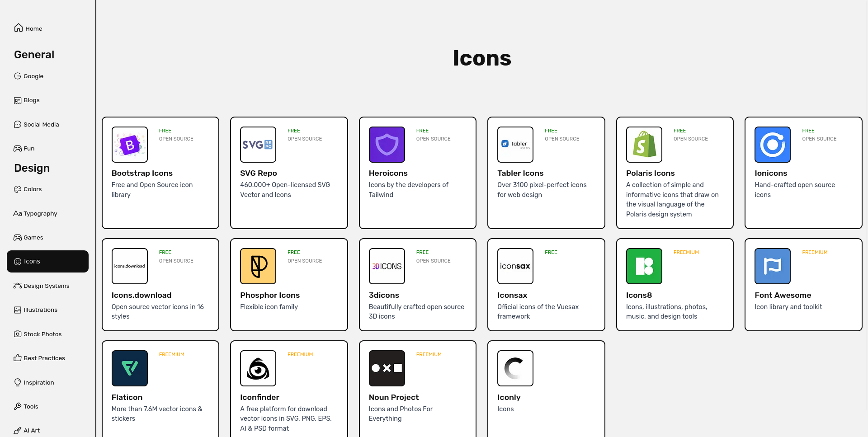Click the Polaris Shopify bag logo
Image resolution: width=868 pixels, height=437 pixels.
point(644,145)
